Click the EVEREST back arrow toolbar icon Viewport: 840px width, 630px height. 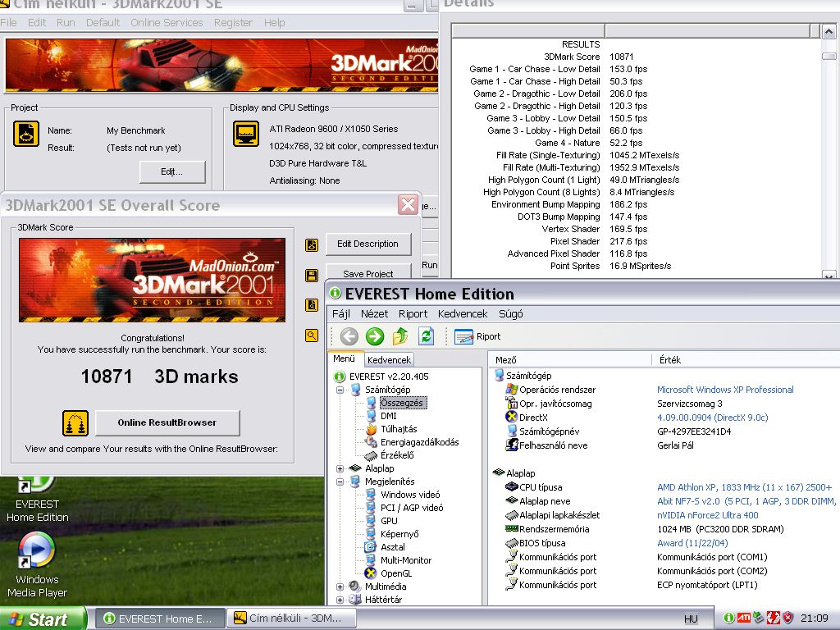coord(349,336)
